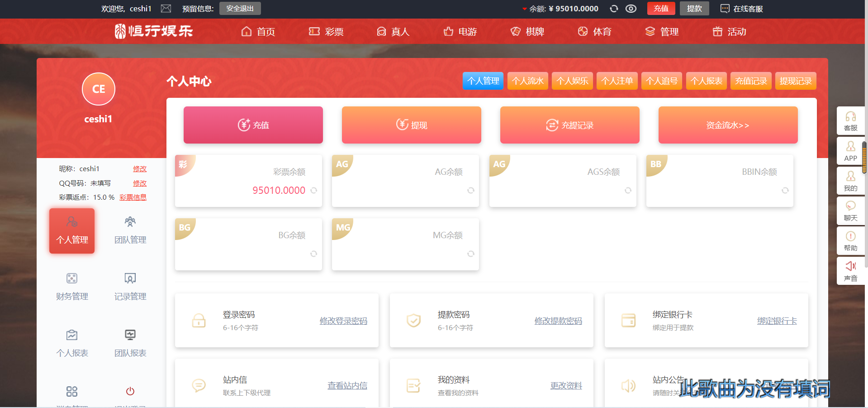Open the 彩票 navigation menu
Image resolution: width=868 pixels, height=408 pixels.
(326, 32)
